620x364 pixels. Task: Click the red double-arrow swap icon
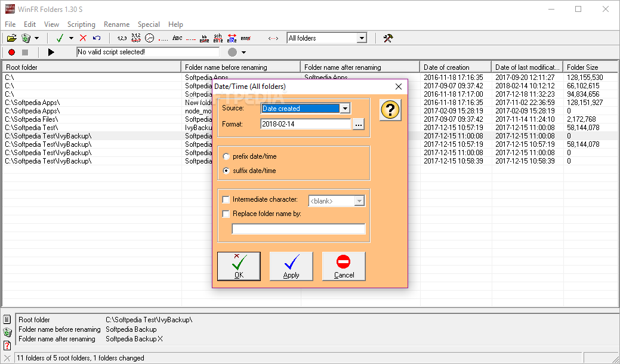coord(232,38)
